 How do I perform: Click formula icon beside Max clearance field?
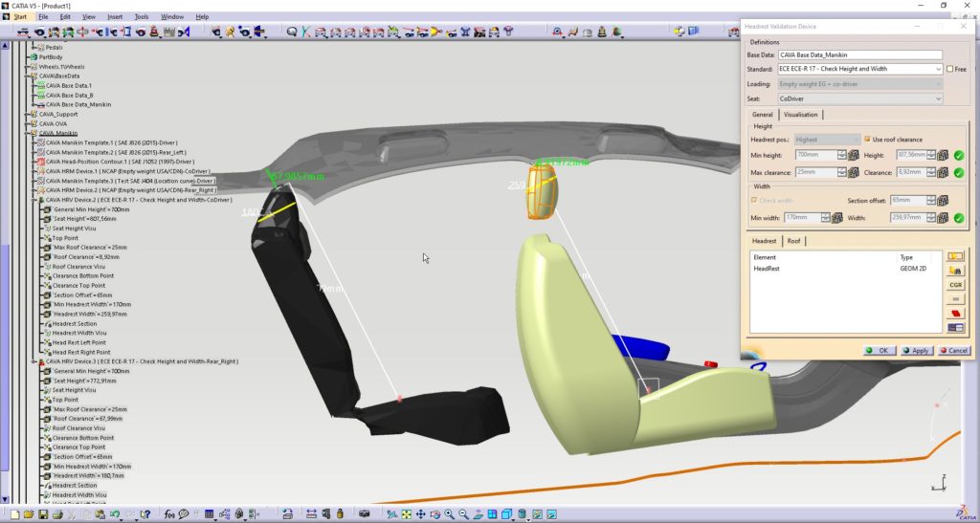click(853, 172)
